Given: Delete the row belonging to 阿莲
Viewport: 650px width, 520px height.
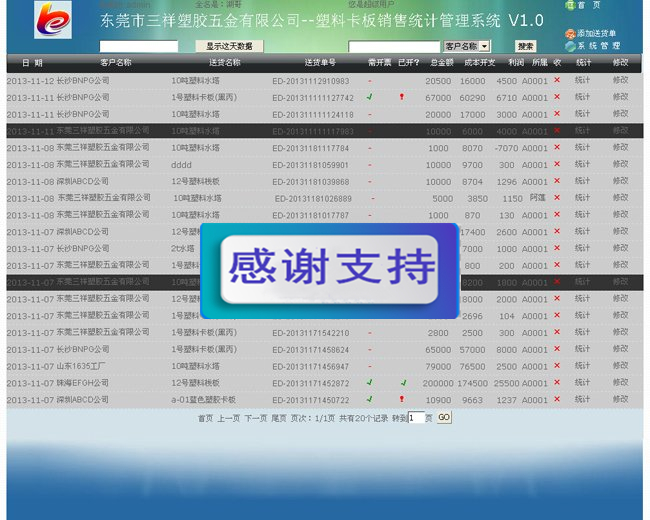Looking at the screenshot, I should click(x=557, y=197).
